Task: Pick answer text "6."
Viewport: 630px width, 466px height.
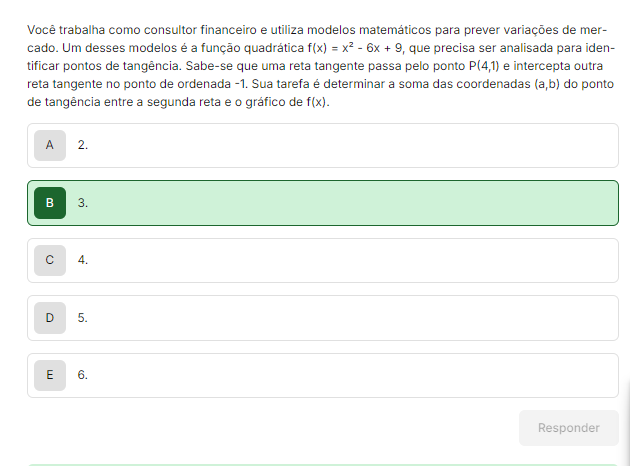Action: click(83, 375)
